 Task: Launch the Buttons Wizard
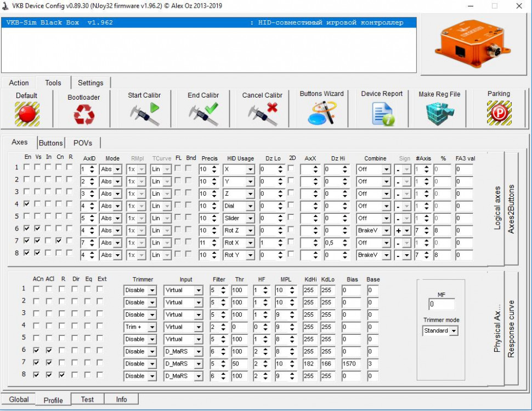(321, 113)
